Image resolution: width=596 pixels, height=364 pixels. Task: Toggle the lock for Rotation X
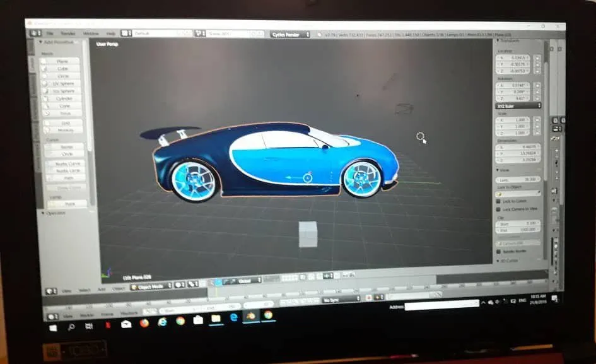(537, 86)
